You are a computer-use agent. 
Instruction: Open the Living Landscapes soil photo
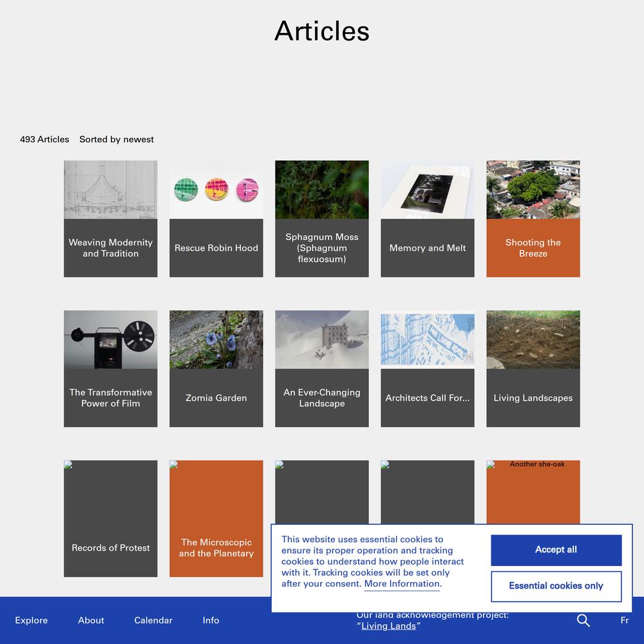tap(533, 339)
